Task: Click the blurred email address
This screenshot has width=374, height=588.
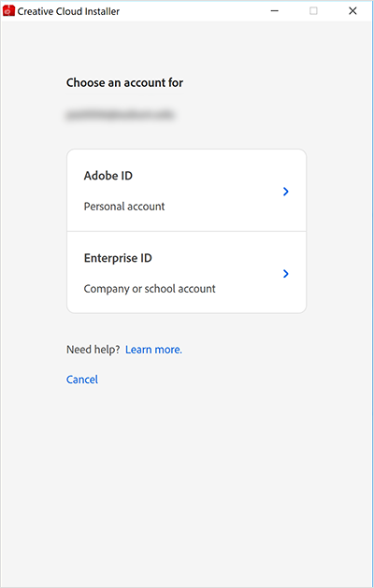Action: point(120,114)
